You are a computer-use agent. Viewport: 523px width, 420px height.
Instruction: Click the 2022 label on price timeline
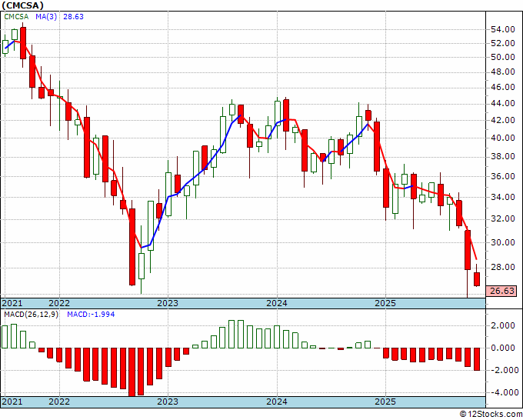[59, 303]
